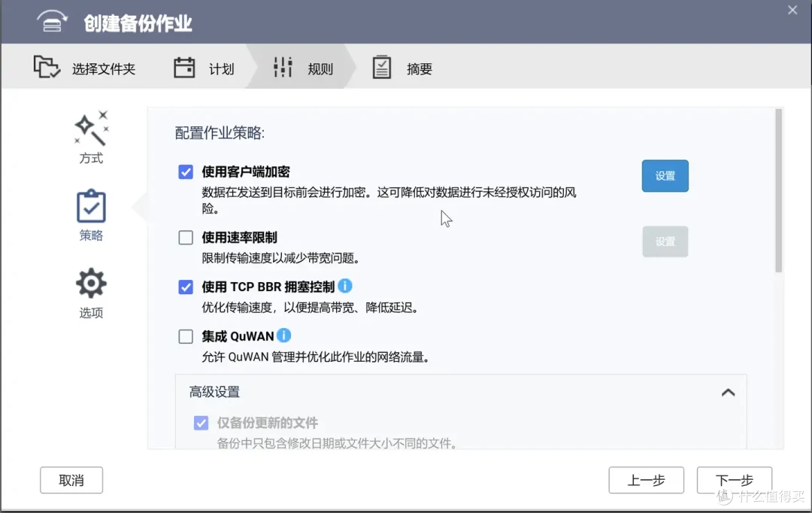Enable 使用速率限制 checkbox
This screenshot has width=812, height=513.
pos(186,238)
